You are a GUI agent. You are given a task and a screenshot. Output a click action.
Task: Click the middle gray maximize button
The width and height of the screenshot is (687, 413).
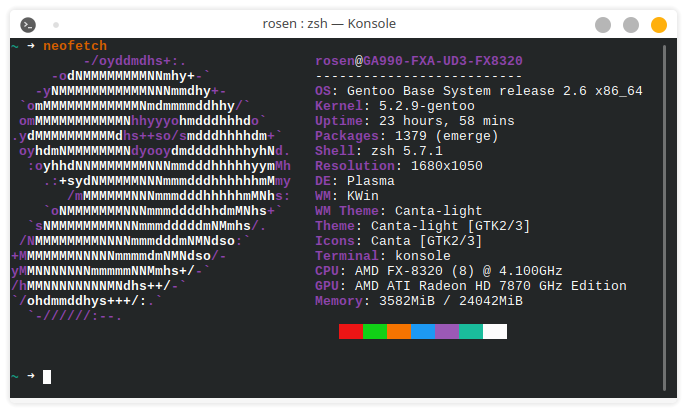[x=630, y=25]
